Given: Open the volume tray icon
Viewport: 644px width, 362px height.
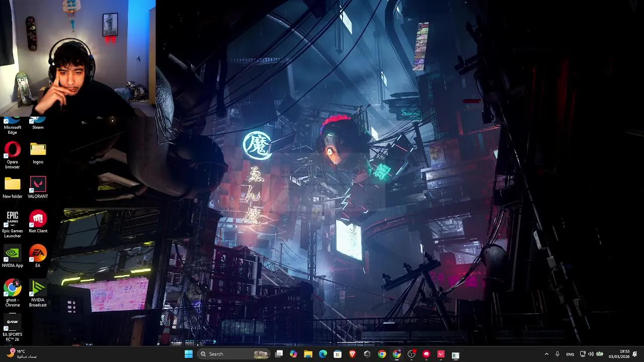Looking at the screenshot, I should [591, 354].
